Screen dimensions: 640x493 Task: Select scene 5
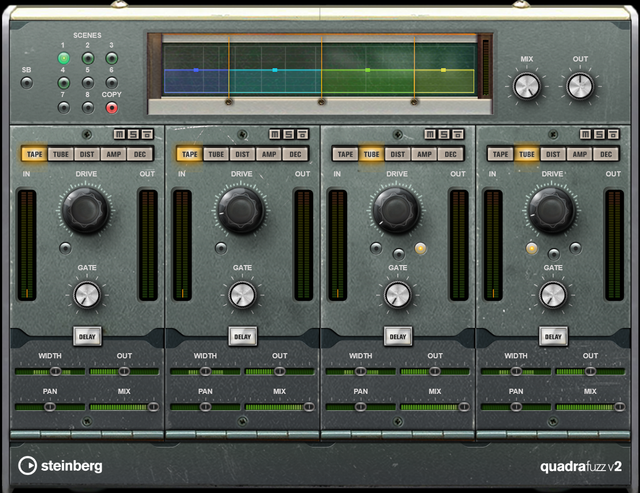coord(88,83)
